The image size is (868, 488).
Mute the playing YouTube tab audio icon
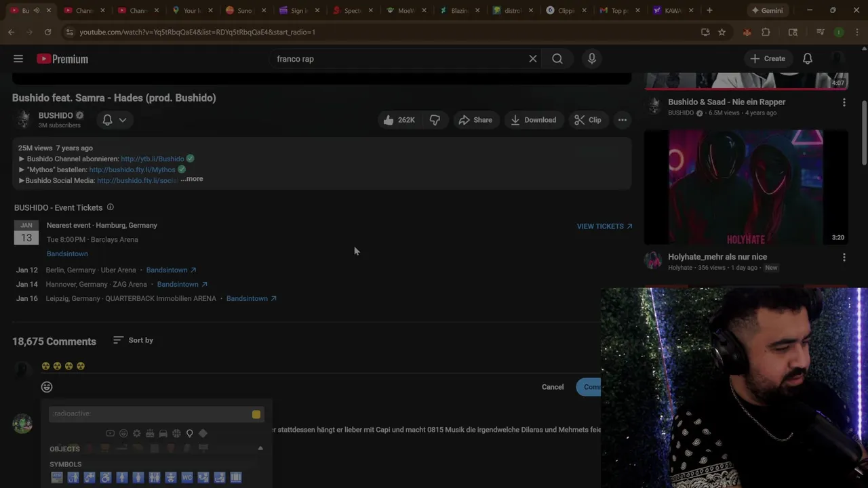coord(37,10)
